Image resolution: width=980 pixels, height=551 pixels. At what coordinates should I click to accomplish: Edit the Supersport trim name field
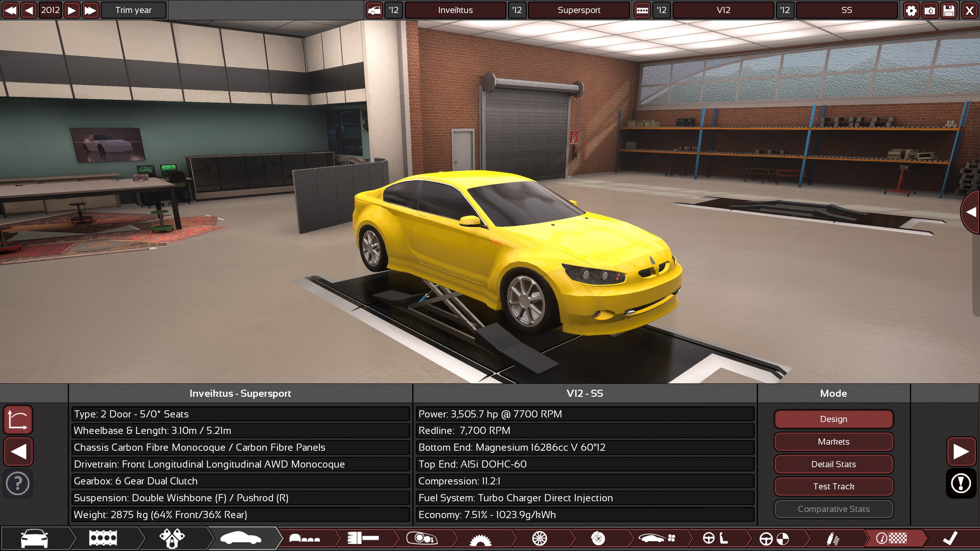(x=579, y=10)
